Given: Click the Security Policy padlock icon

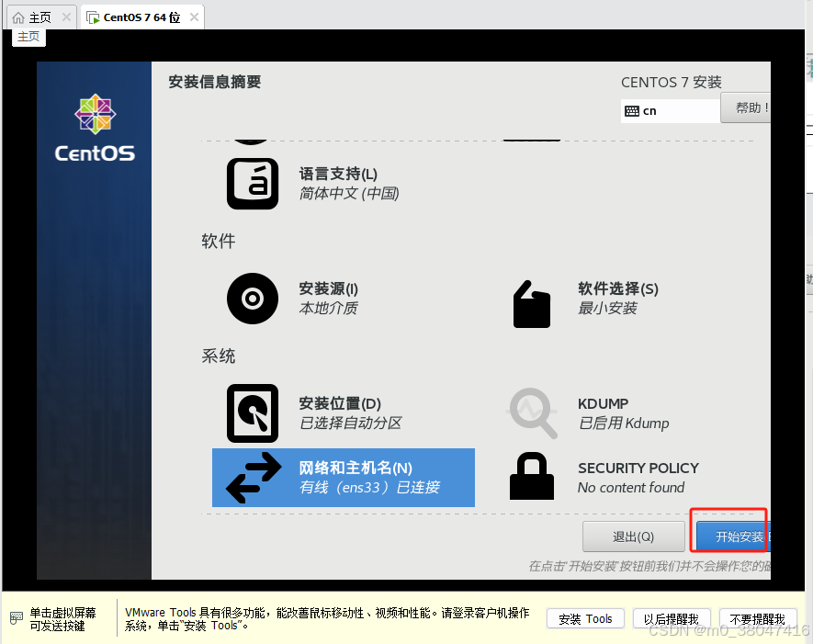Looking at the screenshot, I should point(532,476).
